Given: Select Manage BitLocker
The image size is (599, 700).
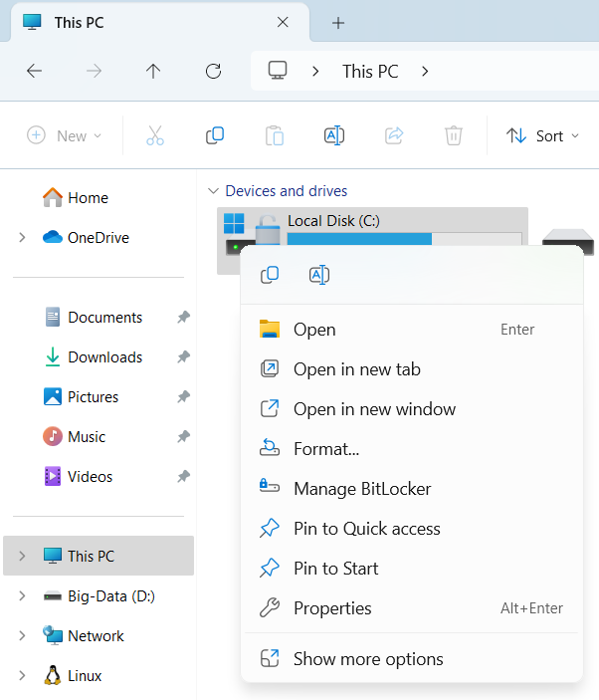Looking at the screenshot, I should click(x=412, y=488).
